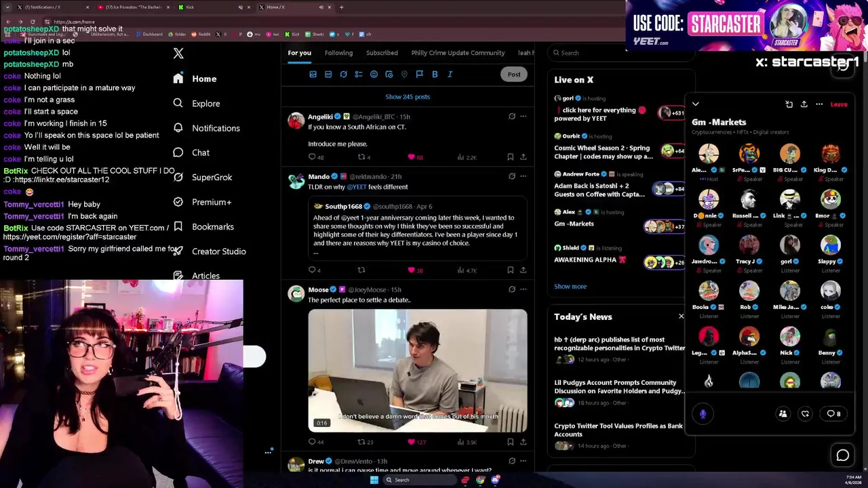Open a new browser tab
Image resolution: width=868 pixels, height=488 pixels.
(x=341, y=7)
